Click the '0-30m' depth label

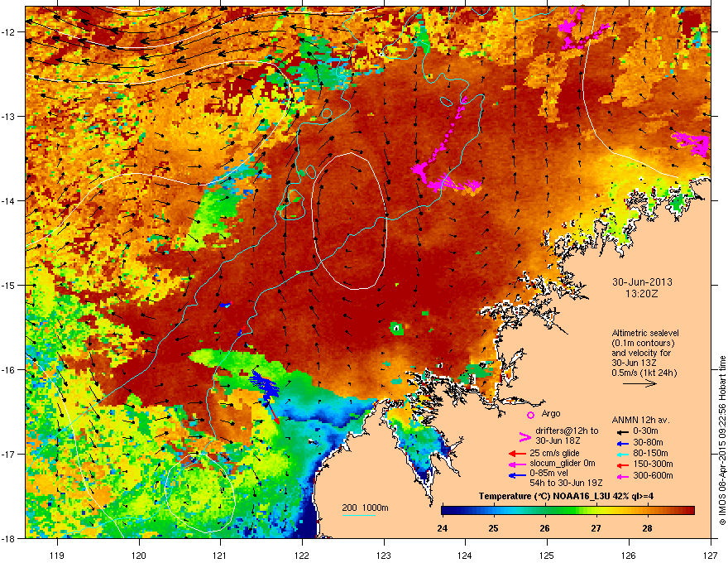[645, 431]
